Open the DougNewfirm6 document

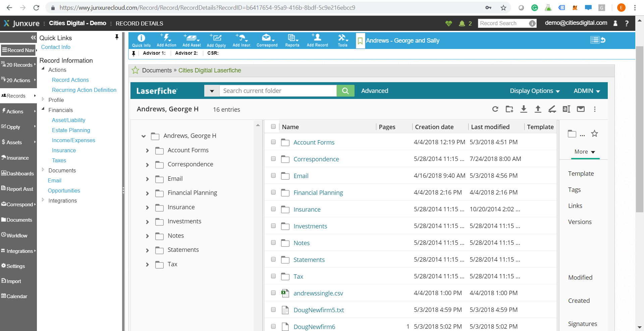[x=314, y=327]
